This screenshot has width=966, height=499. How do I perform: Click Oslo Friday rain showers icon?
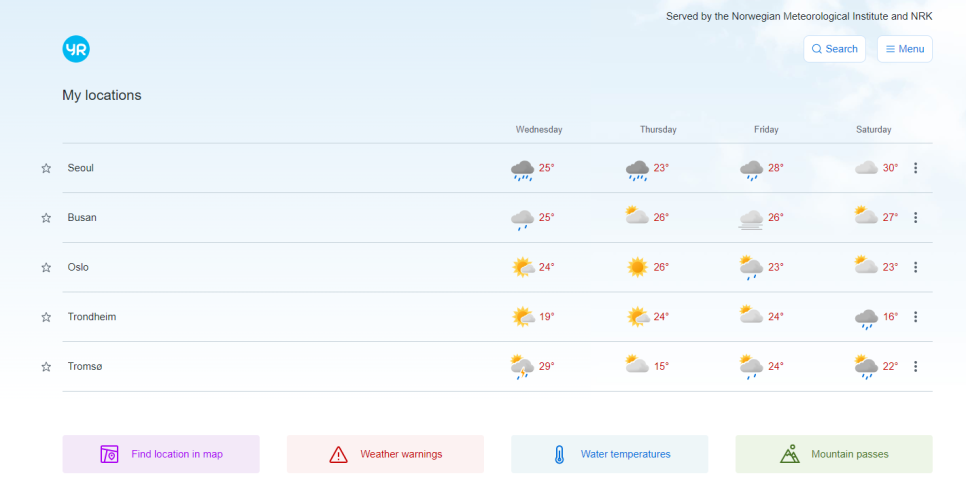752,267
